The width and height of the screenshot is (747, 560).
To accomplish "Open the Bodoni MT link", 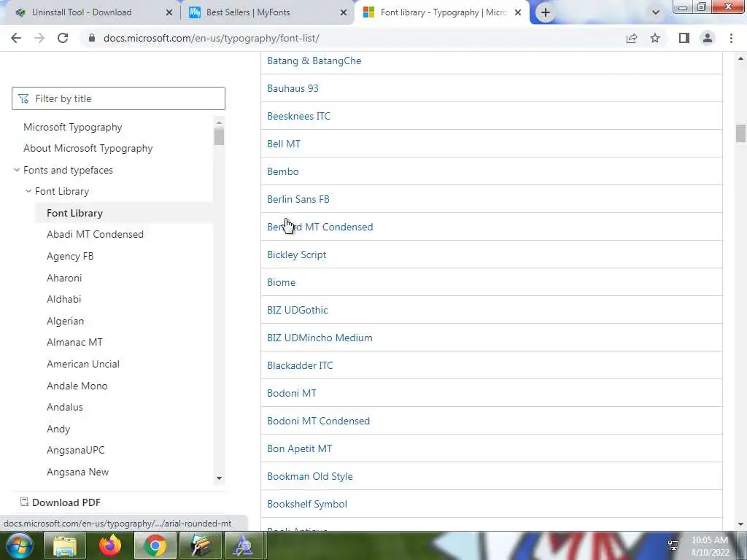I will [292, 393].
